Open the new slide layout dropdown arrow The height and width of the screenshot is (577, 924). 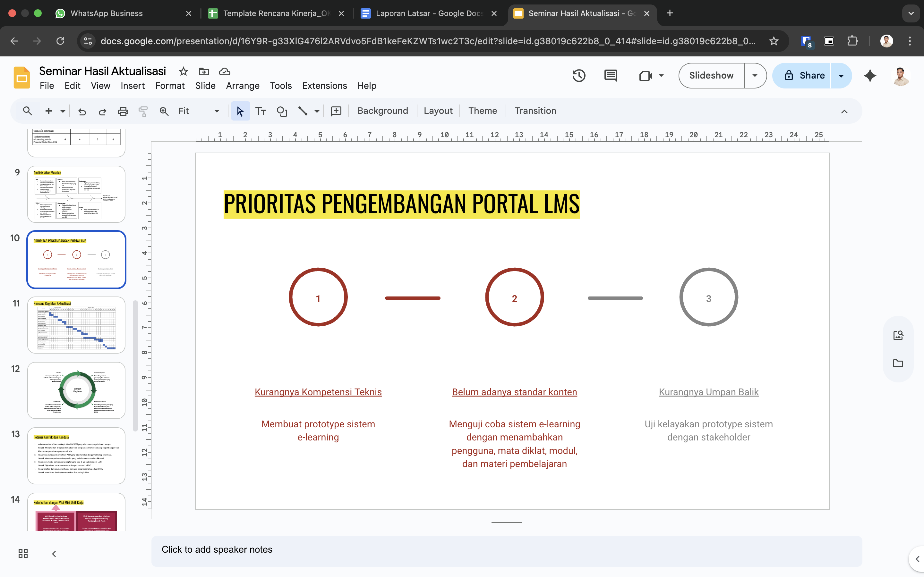click(x=63, y=111)
